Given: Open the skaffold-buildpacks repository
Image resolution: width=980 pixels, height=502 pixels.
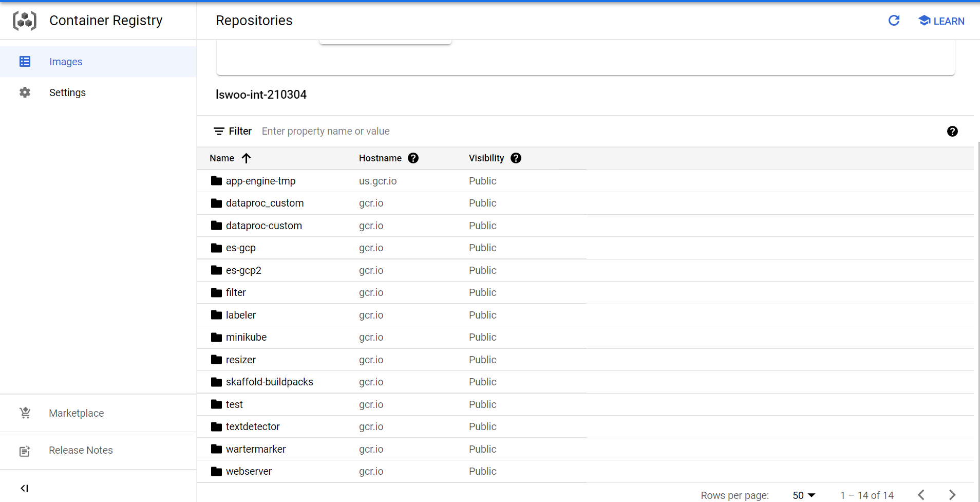Looking at the screenshot, I should (x=270, y=382).
